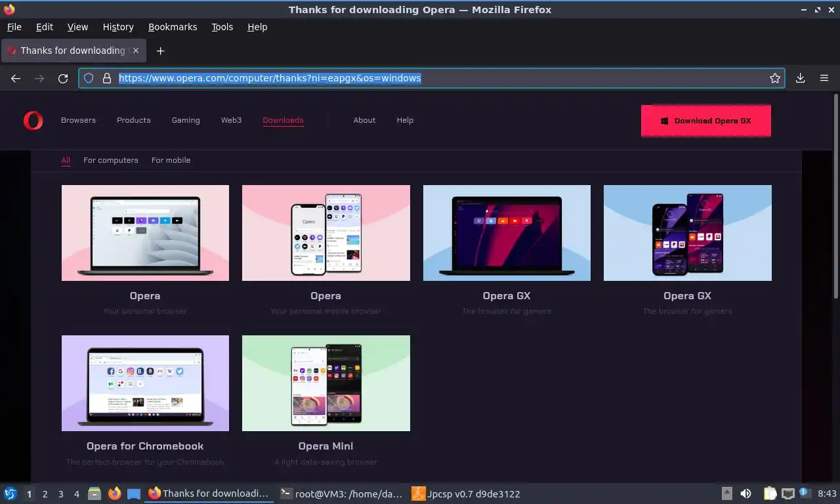Image resolution: width=840 pixels, height=504 pixels.
Task: Switch to the Jpcsp v0.7 taskbar window
Action: click(465, 493)
